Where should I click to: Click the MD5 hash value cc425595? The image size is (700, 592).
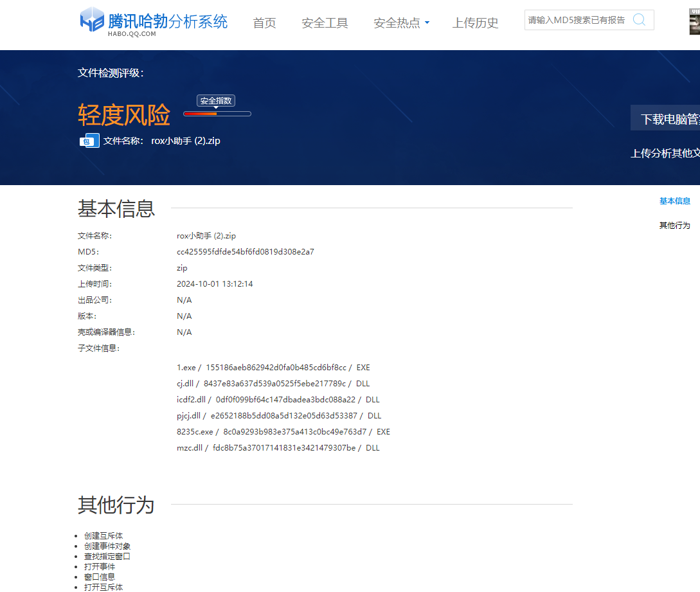pos(245,252)
